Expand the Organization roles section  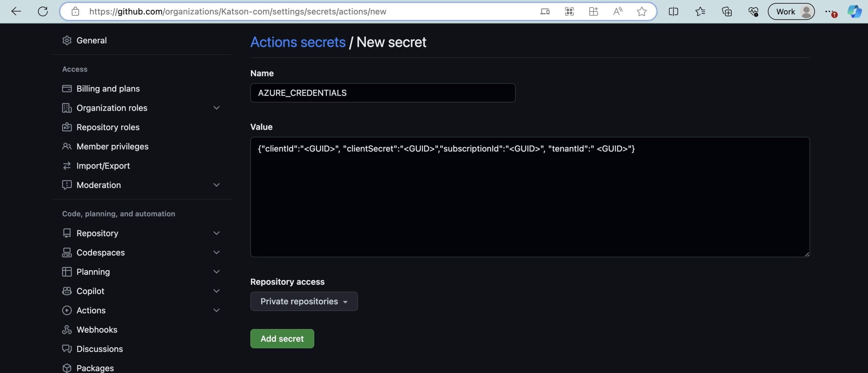pyautogui.click(x=216, y=108)
